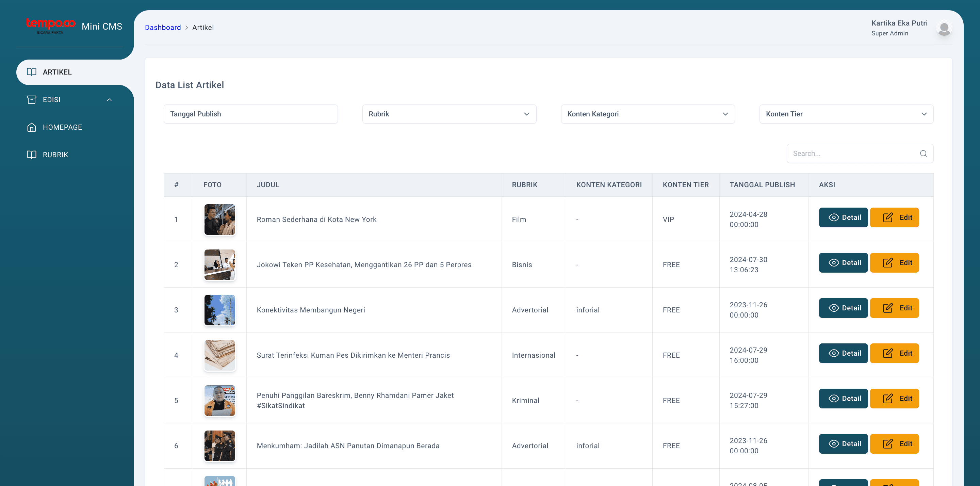Image resolution: width=980 pixels, height=486 pixels.
Task: Click eye icon in Jokowi Teken PP row
Action: coord(834,263)
